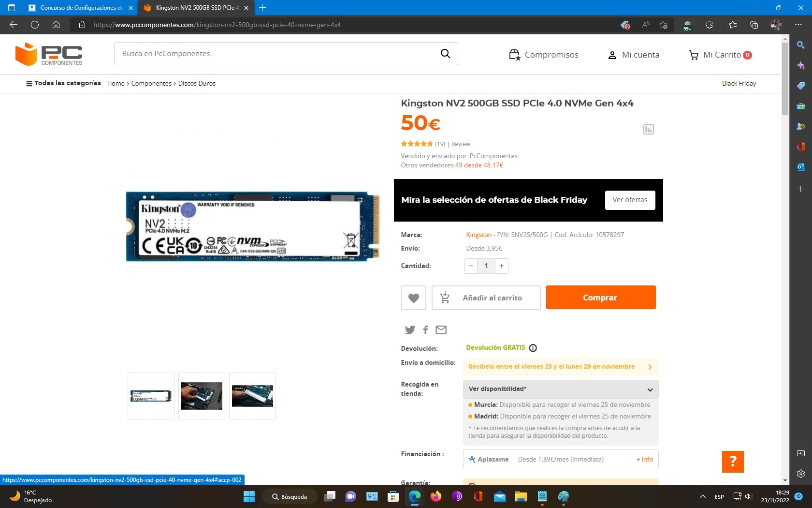
Task: Open the clock and date 23/11/2022
Action: tap(775, 496)
